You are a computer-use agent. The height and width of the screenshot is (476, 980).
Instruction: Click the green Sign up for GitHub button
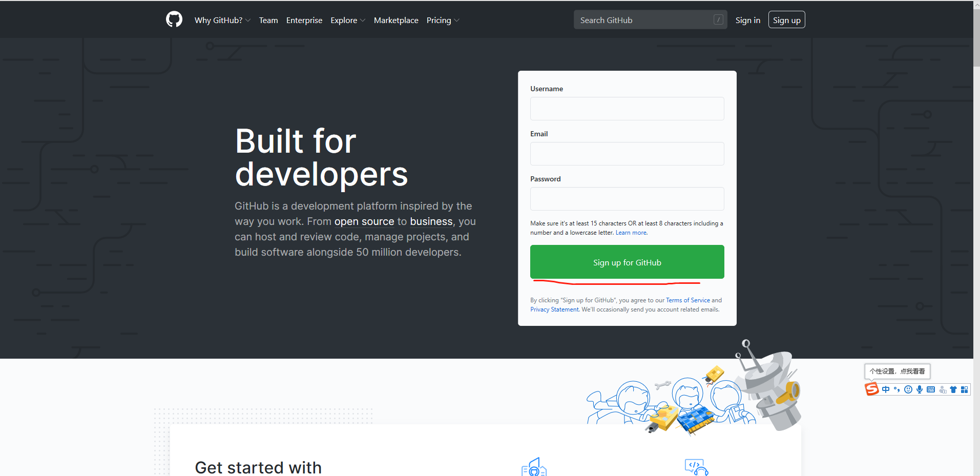[x=627, y=262]
